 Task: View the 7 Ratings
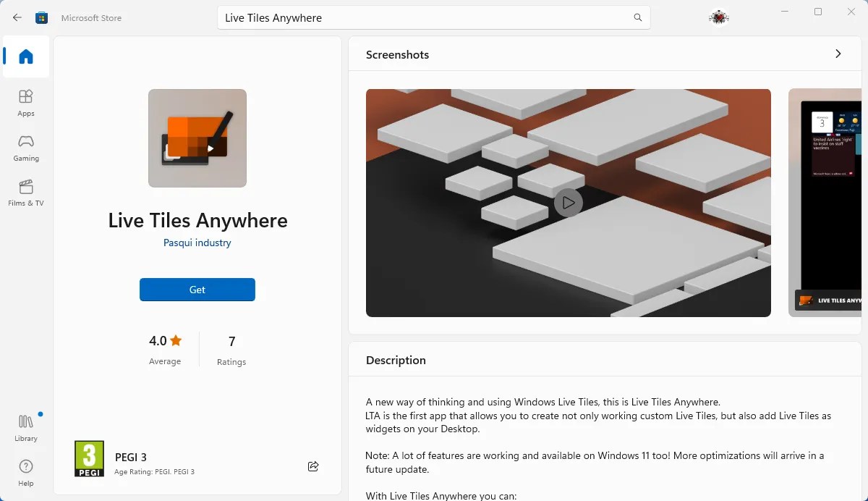click(231, 348)
